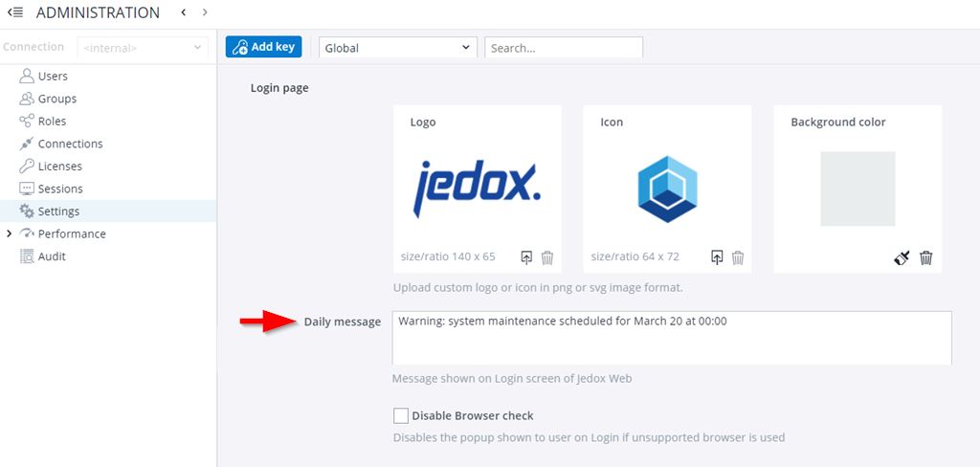This screenshot has width=980, height=467.
Task: Click 'Message shown on Login screen' hint
Action: (512, 378)
